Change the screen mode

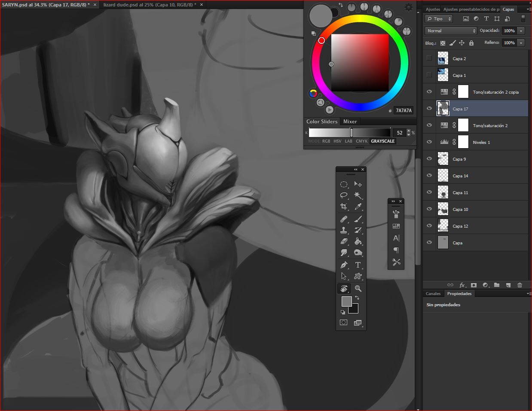point(358,323)
